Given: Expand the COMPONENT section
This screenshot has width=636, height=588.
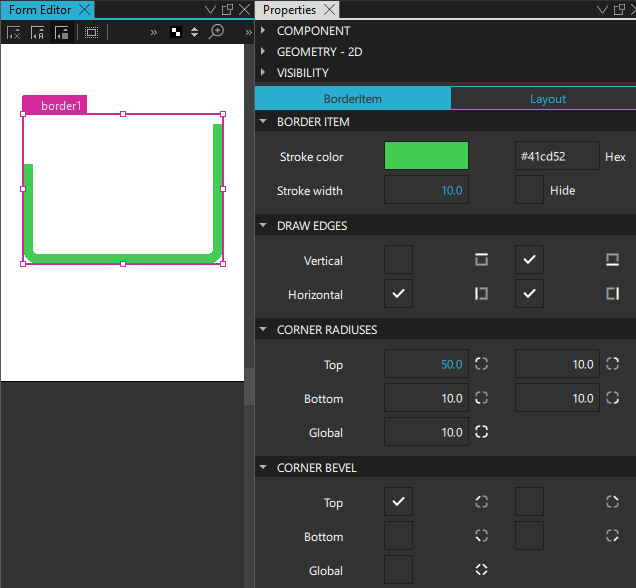Looking at the screenshot, I should pos(263,31).
